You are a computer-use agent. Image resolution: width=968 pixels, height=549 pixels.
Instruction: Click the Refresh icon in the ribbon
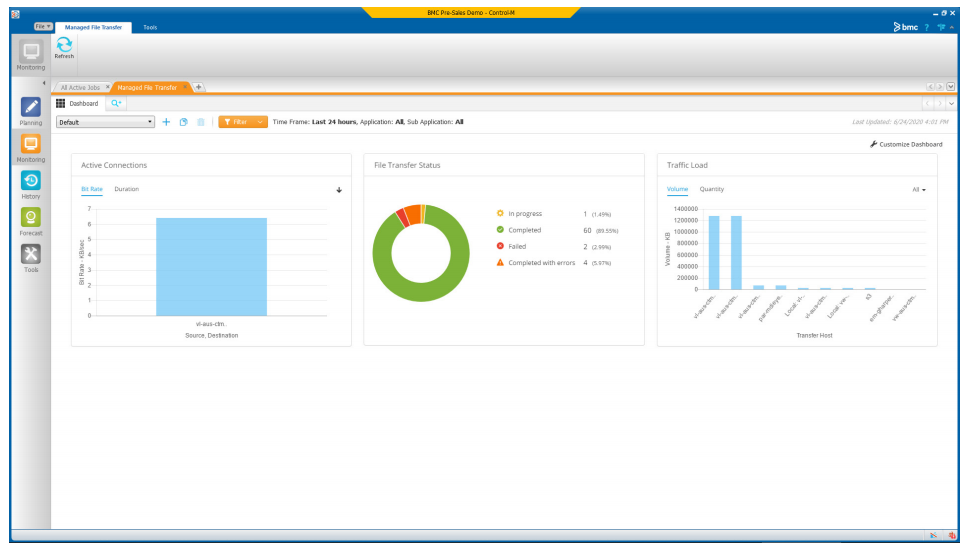click(x=64, y=46)
